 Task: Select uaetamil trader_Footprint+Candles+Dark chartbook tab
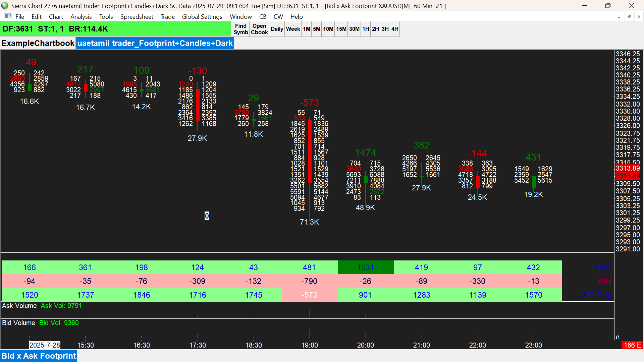[155, 43]
